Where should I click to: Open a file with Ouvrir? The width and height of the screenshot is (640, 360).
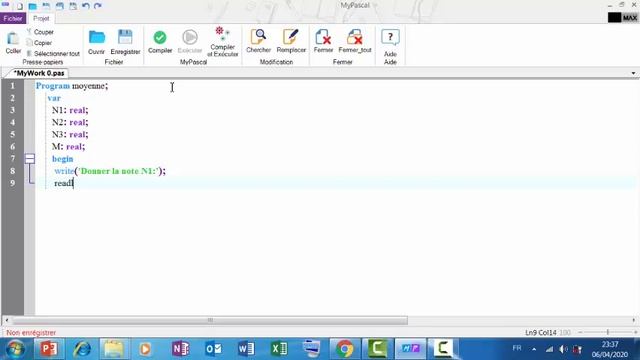pos(96,42)
